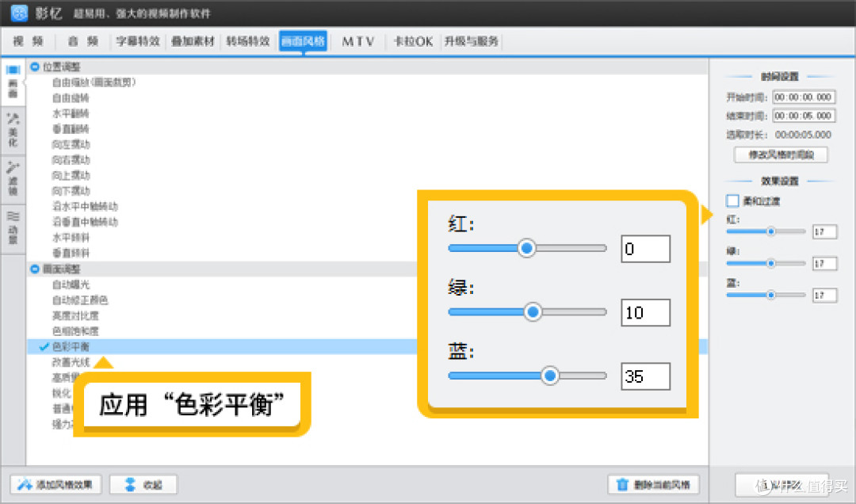Screen dimensions: 856x504
Task: Click the 收起 button
Action: tap(143, 484)
